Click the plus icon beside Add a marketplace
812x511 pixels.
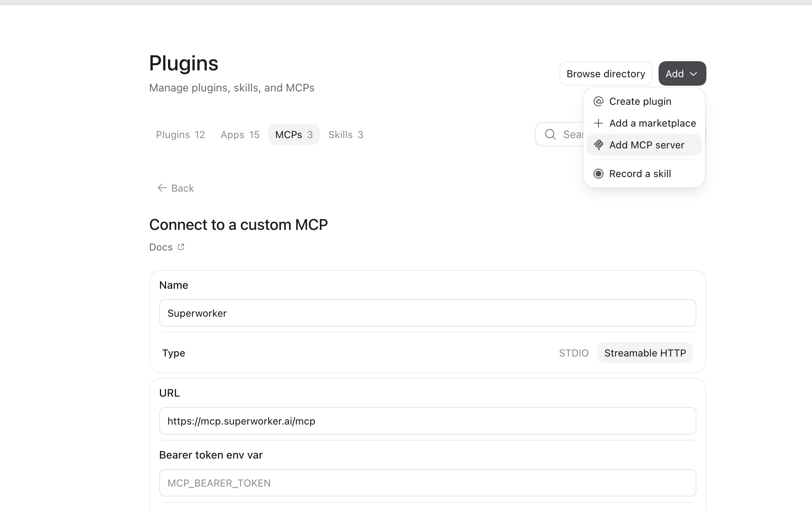tap(598, 123)
